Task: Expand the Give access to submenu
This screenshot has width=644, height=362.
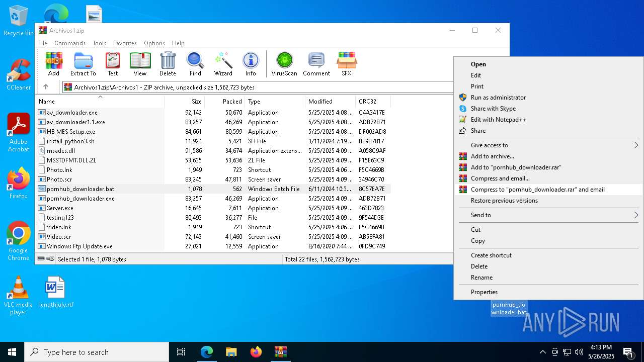Action: click(x=548, y=145)
